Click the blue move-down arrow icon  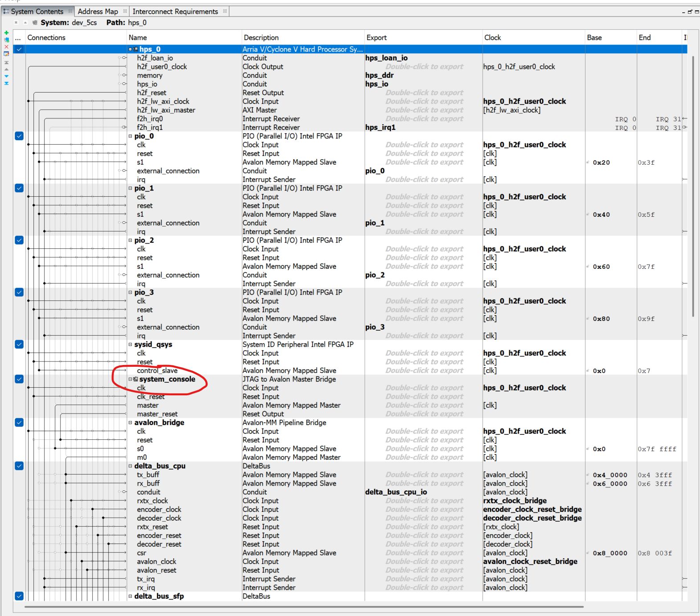point(6,76)
